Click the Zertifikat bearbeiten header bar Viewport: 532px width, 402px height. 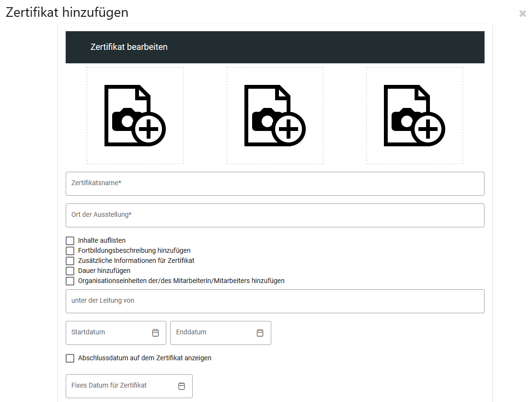(275, 47)
